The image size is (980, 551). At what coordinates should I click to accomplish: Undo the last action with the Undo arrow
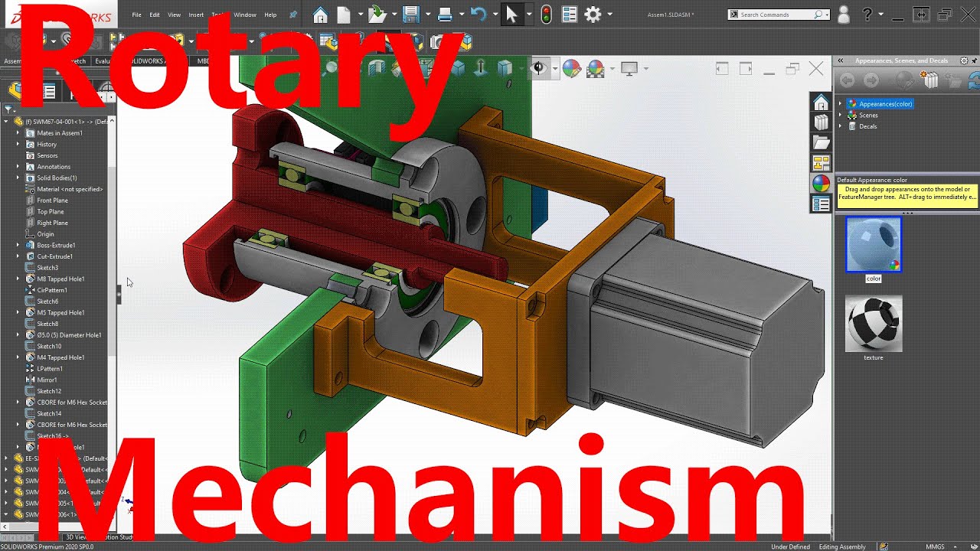click(x=479, y=14)
